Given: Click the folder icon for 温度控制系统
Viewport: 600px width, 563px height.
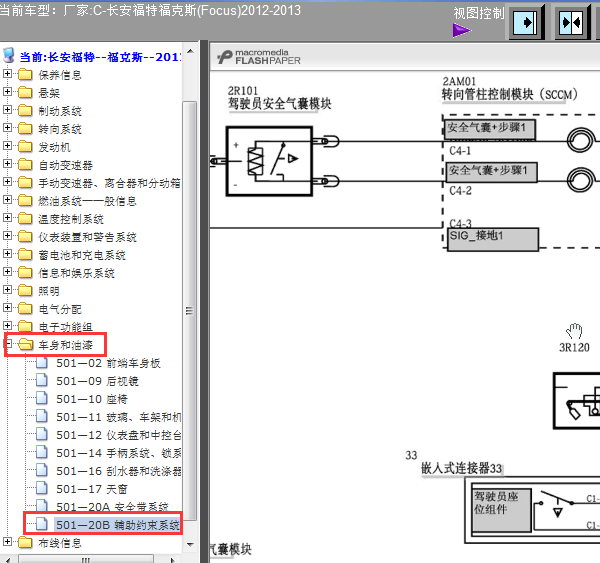Looking at the screenshot, I should [x=25, y=219].
